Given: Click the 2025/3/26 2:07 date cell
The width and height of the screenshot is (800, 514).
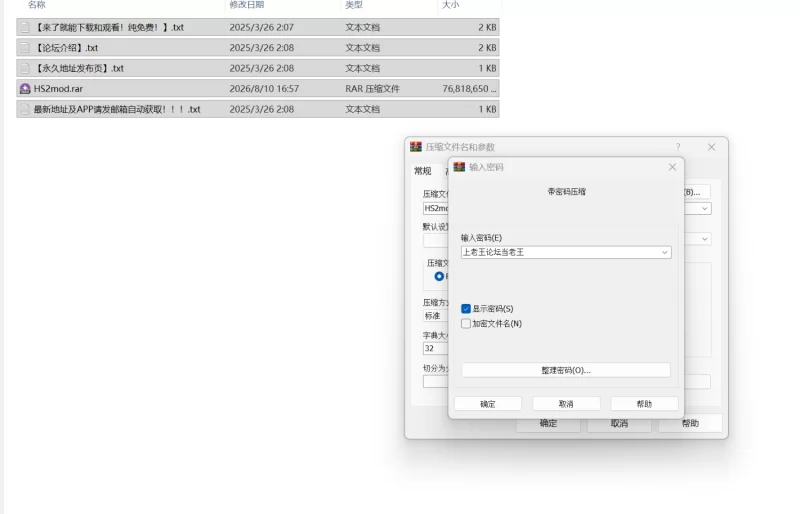Looking at the screenshot, I should click(x=261, y=28).
